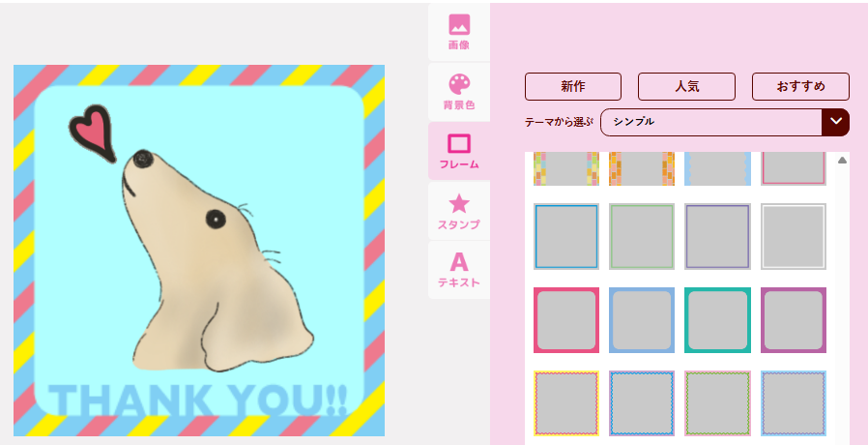
Task: Choose the thin blue border frame
Action: coord(566,236)
